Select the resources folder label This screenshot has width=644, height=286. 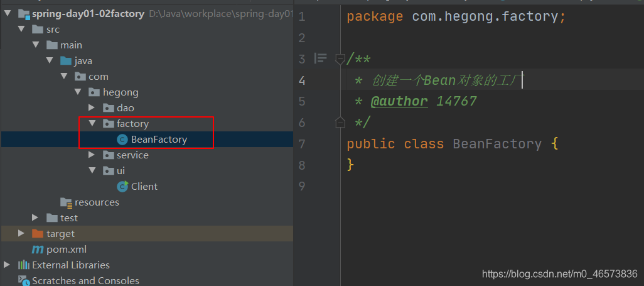click(x=97, y=202)
